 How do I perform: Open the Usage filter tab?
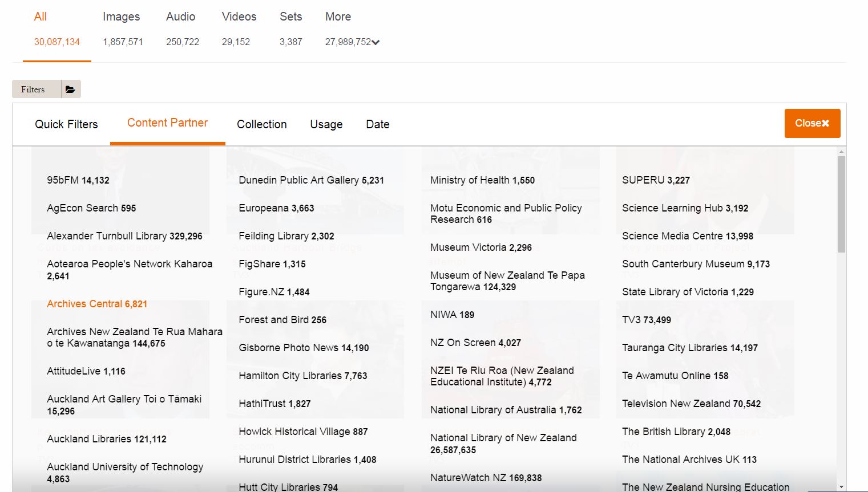point(326,124)
